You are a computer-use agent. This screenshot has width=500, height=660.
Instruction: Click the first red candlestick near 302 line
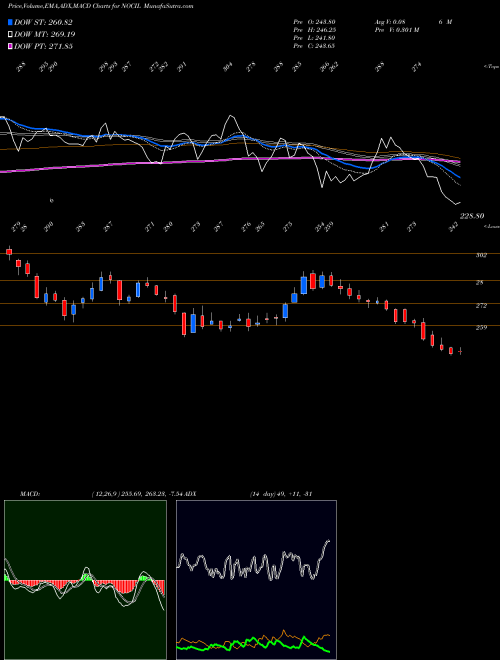click(9, 252)
